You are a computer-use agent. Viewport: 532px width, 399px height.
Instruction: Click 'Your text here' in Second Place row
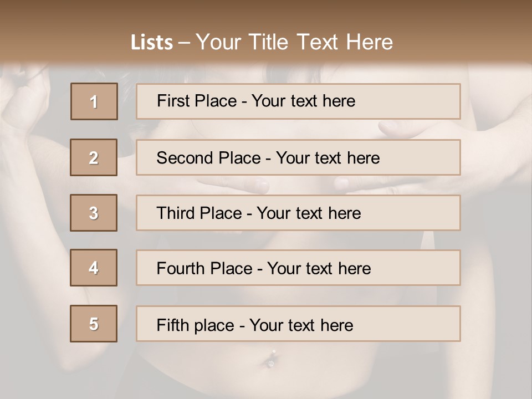[328, 158]
